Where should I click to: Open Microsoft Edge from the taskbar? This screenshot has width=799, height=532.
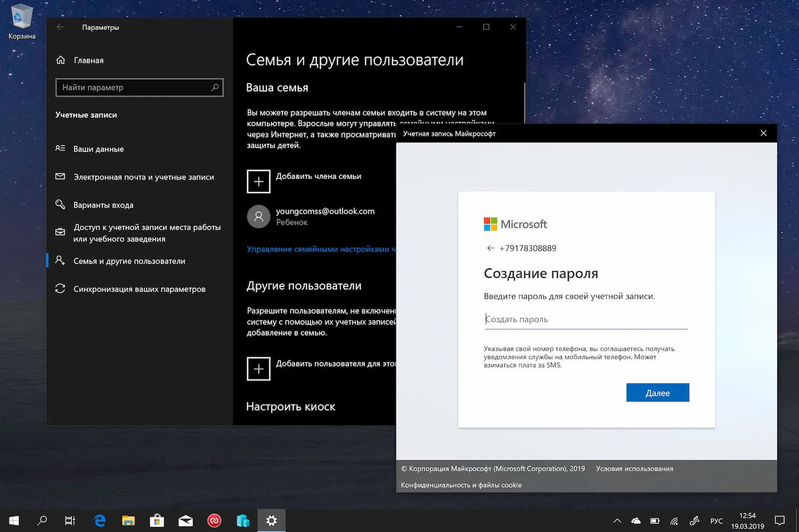tap(99, 520)
